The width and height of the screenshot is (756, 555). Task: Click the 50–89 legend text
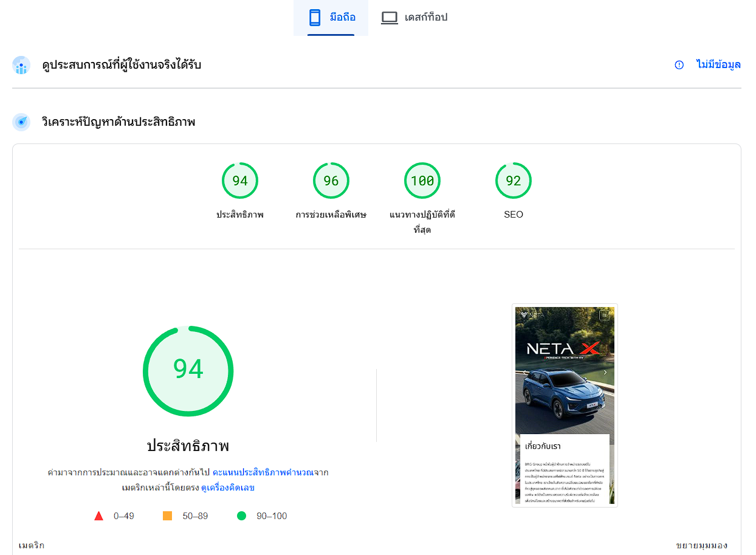195,516
